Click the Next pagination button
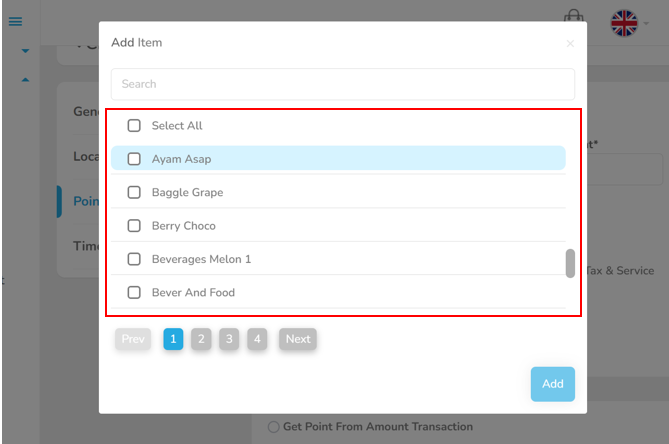The height and width of the screenshot is (444, 669). click(x=298, y=339)
